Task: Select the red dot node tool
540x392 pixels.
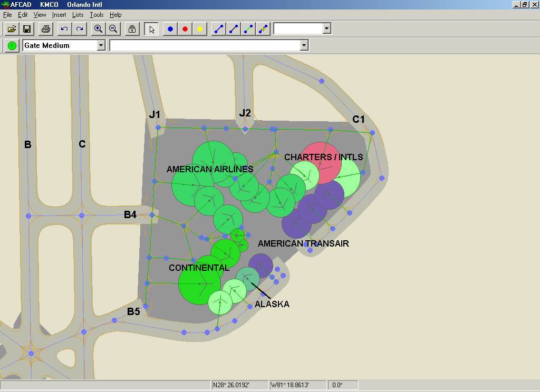Action: pyautogui.click(x=185, y=29)
